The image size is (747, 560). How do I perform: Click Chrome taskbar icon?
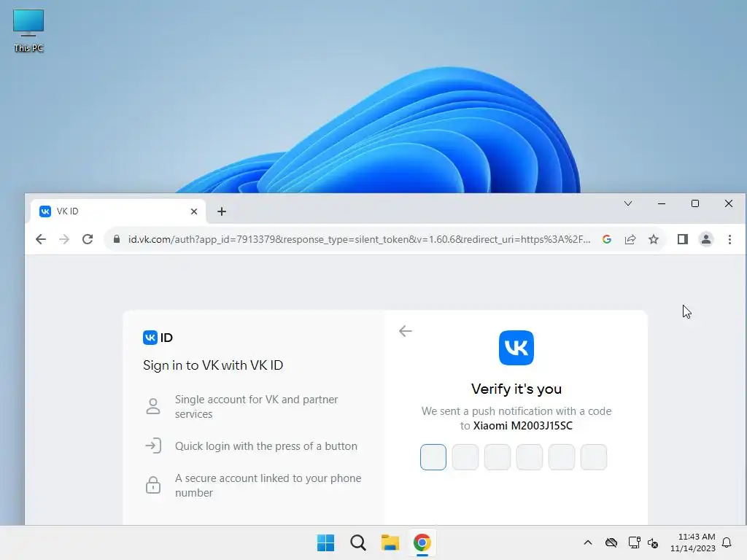pos(422,542)
